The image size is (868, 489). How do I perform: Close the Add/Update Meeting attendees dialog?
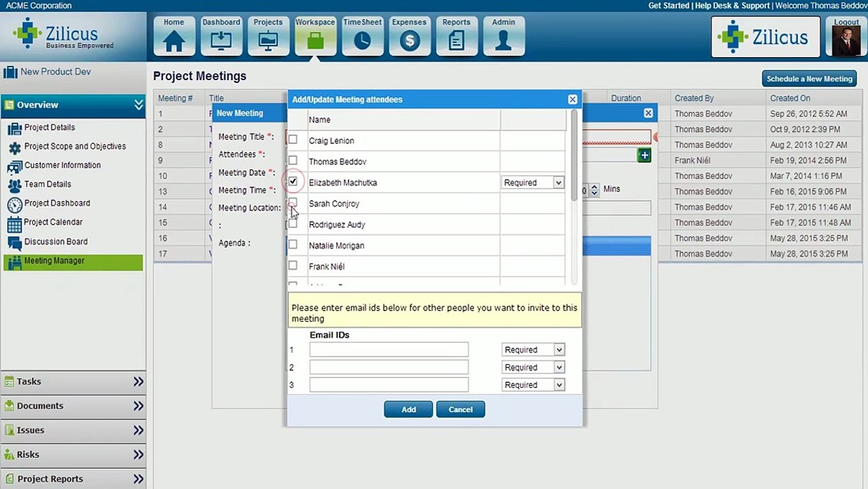(x=573, y=99)
